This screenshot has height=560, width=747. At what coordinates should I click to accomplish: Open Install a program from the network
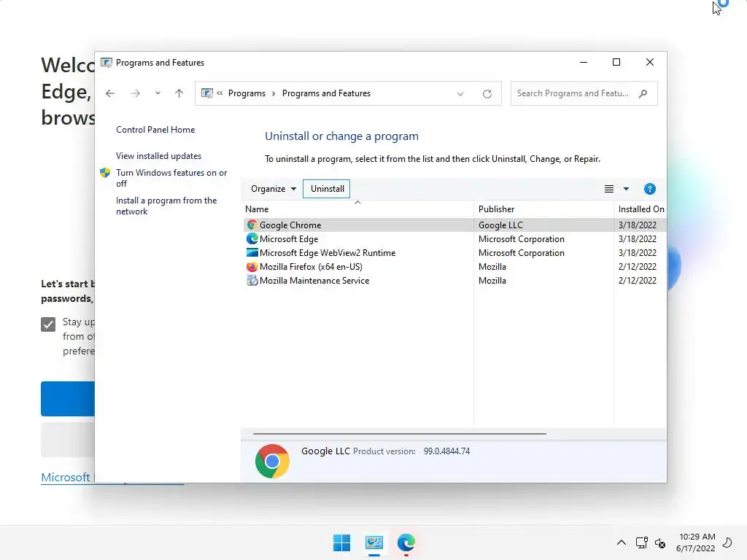point(166,206)
